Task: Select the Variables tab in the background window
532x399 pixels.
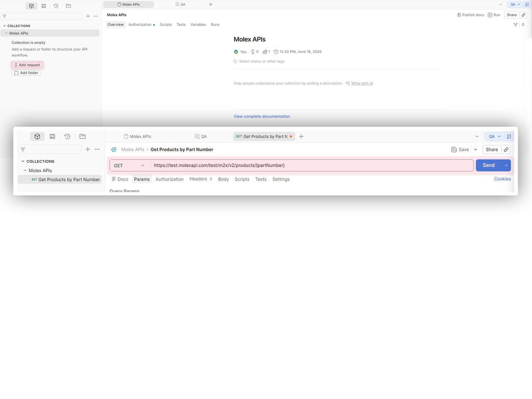Action: coord(198,25)
